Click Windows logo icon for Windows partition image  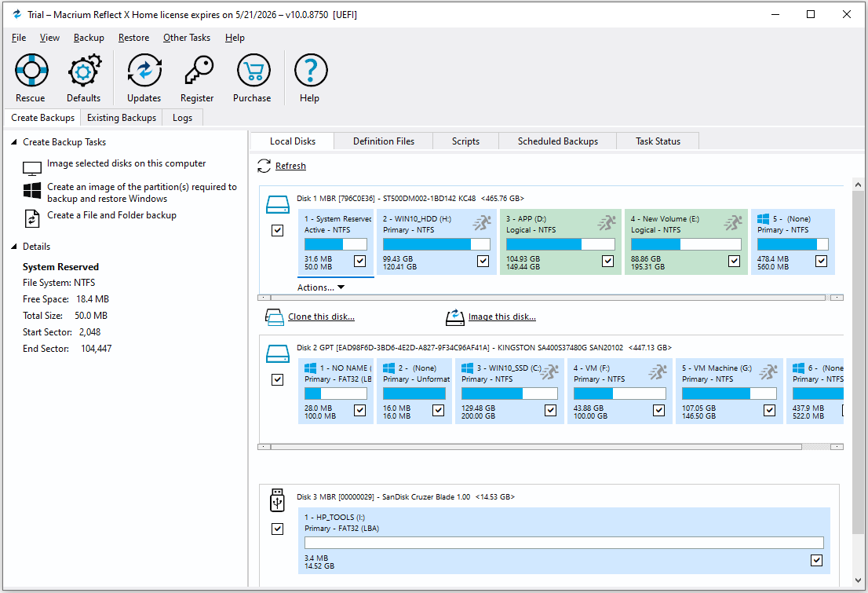coord(32,191)
